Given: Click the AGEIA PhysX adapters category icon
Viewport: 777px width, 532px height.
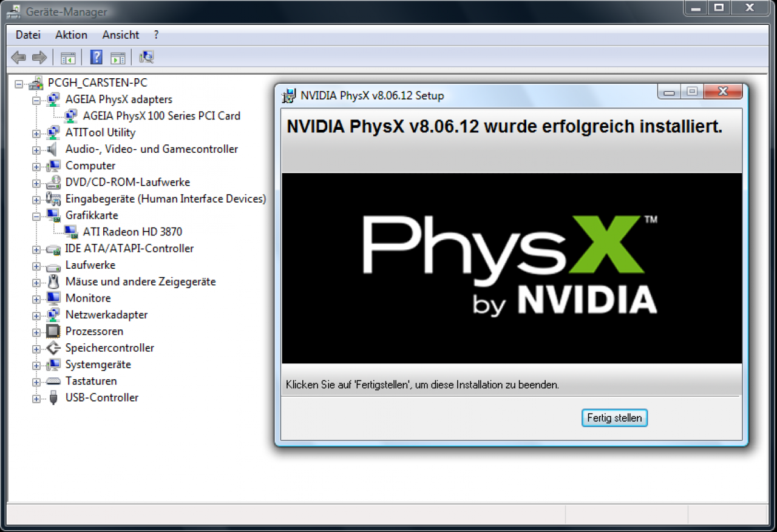Looking at the screenshot, I should 53,99.
